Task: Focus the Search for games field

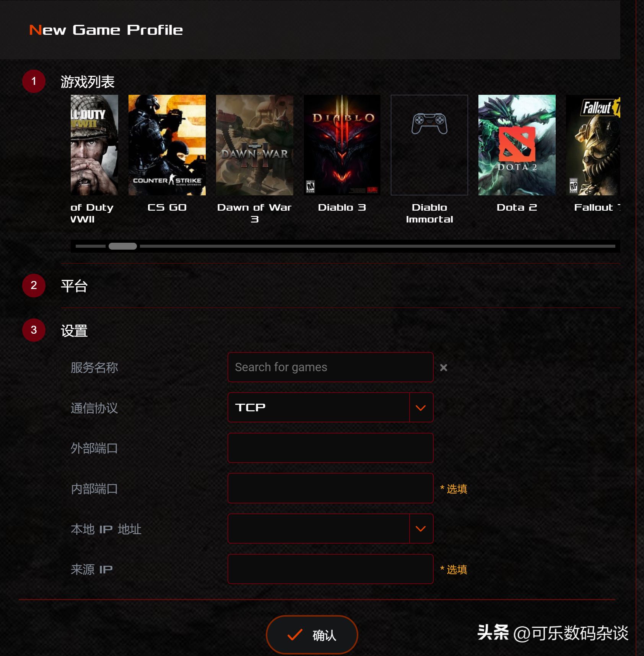Action: 330,367
